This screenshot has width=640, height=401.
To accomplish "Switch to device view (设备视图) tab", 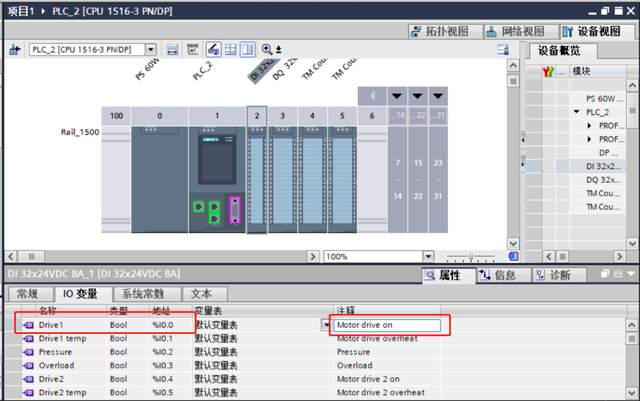I will point(597,31).
